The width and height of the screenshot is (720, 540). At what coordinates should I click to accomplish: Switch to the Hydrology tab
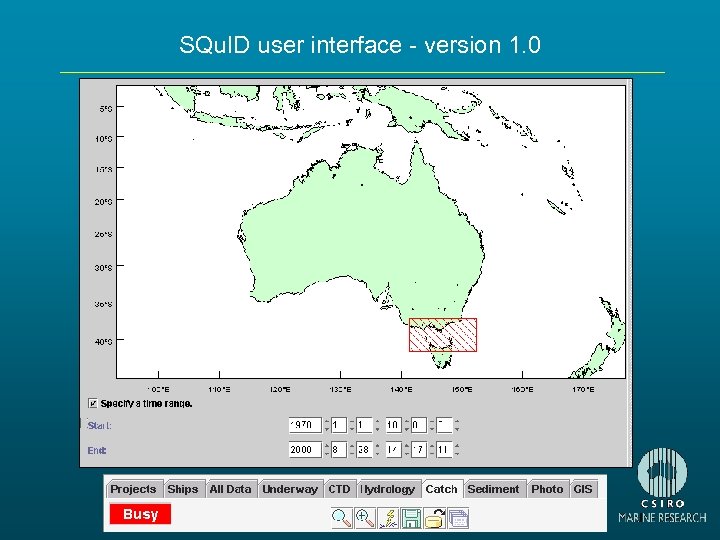pyautogui.click(x=388, y=489)
